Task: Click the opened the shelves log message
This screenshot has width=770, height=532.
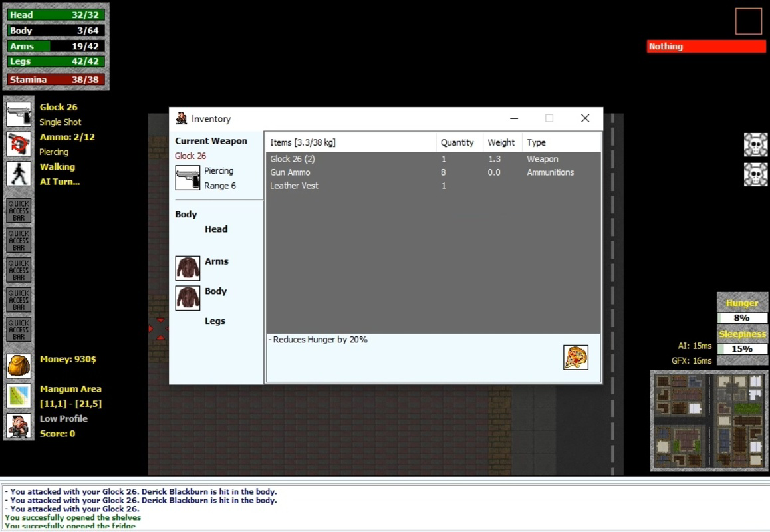Action: [72, 518]
